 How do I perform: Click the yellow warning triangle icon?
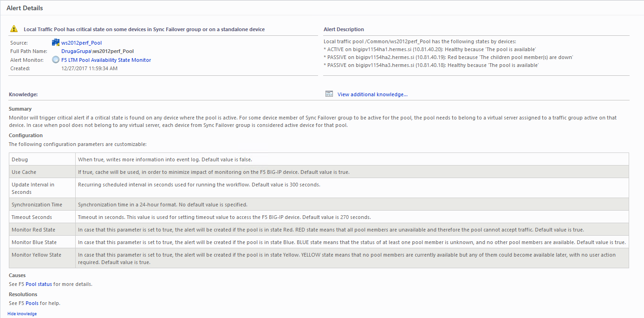point(13,29)
